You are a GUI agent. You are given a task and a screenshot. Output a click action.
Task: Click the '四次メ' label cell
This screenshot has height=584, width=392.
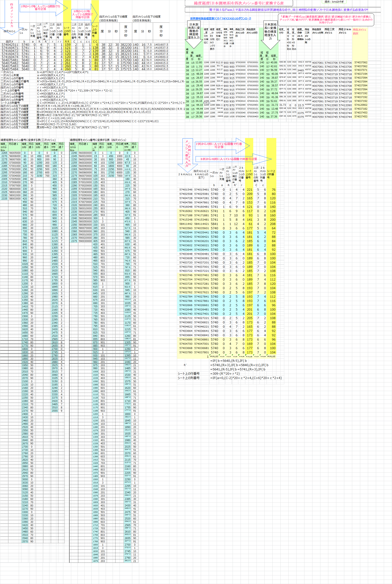(10, 41)
